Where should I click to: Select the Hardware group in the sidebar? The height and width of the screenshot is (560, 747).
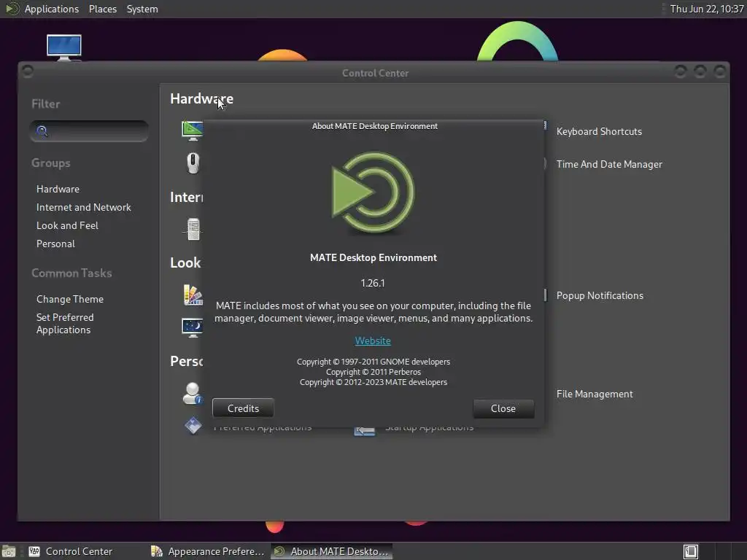(58, 189)
